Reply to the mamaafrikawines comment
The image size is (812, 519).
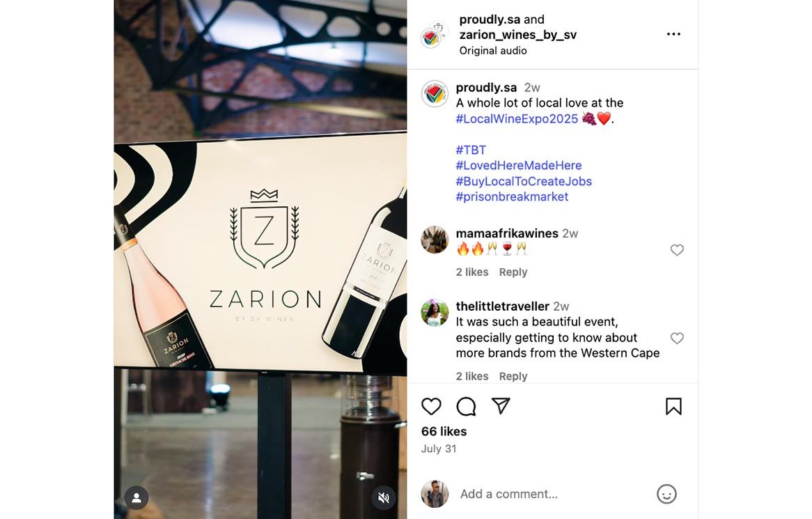pos(513,272)
